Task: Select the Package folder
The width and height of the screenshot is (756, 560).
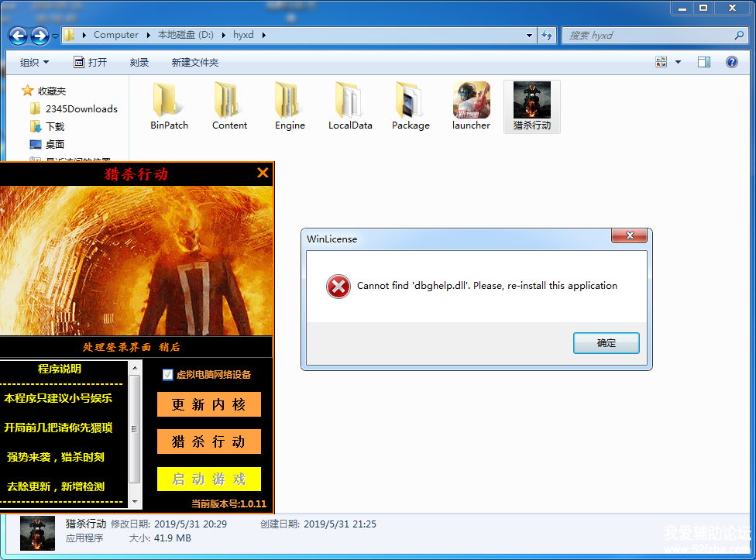Action: [411, 106]
